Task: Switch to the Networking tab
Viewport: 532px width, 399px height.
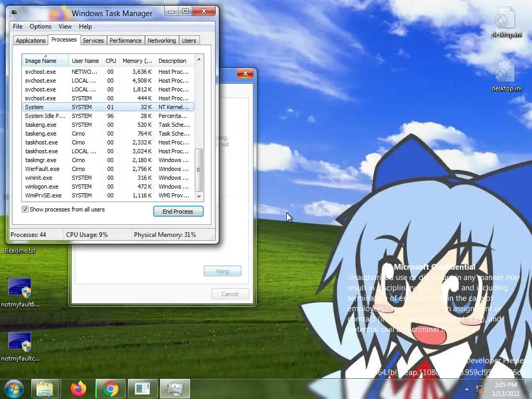Action: [x=162, y=41]
